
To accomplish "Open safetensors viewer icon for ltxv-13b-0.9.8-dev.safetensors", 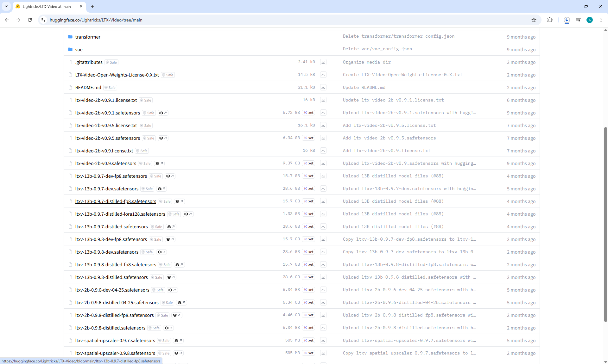I will pyautogui.click(x=161, y=252).
